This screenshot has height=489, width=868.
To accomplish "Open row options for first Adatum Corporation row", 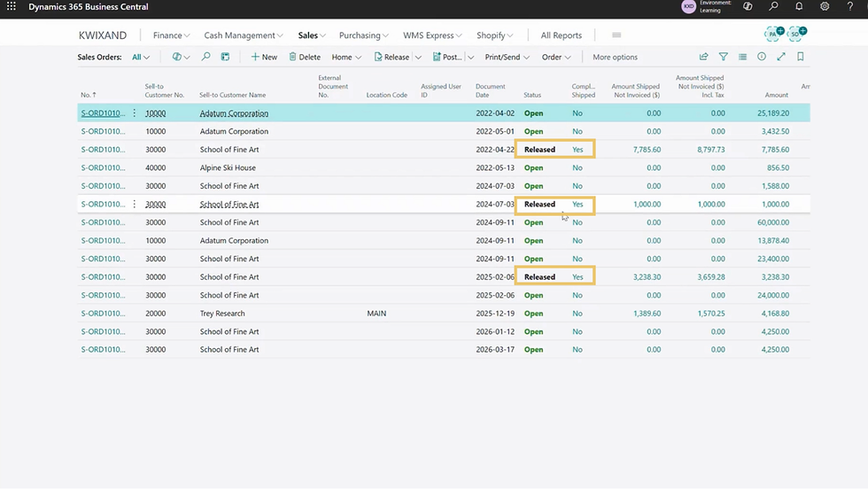I will [134, 113].
